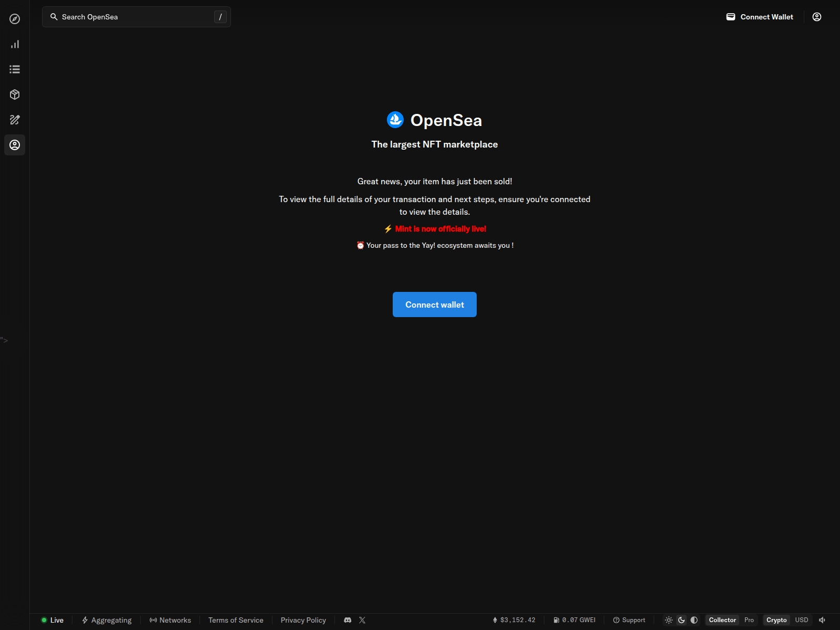Screen dimensions: 840x630
Task: Open the Activity list sidebar icon
Action: (15, 69)
